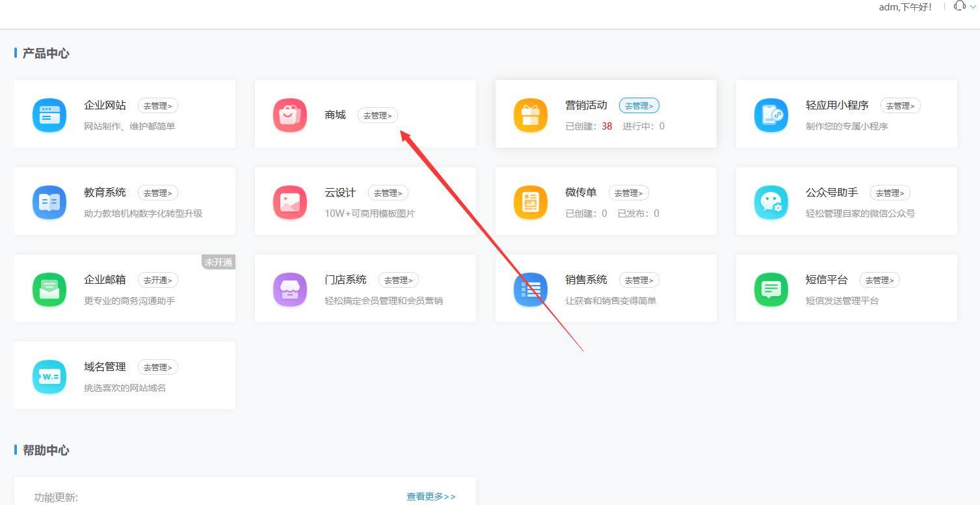980x505 pixels.
Task: Click 短信发送管理平台 description
Action: click(x=842, y=301)
